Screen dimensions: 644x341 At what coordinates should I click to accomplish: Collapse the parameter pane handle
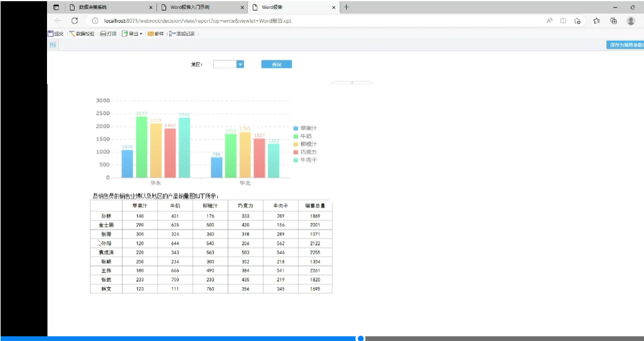tap(352, 82)
